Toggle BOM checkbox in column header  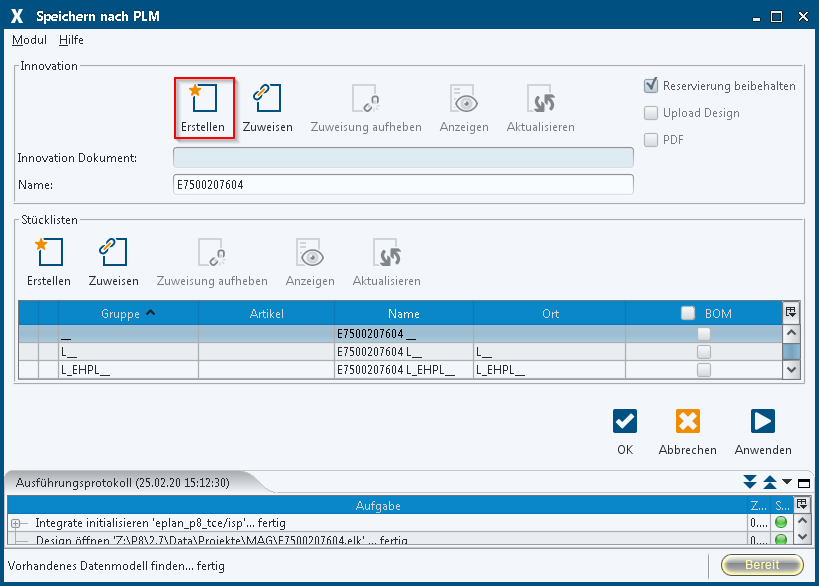(x=688, y=314)
